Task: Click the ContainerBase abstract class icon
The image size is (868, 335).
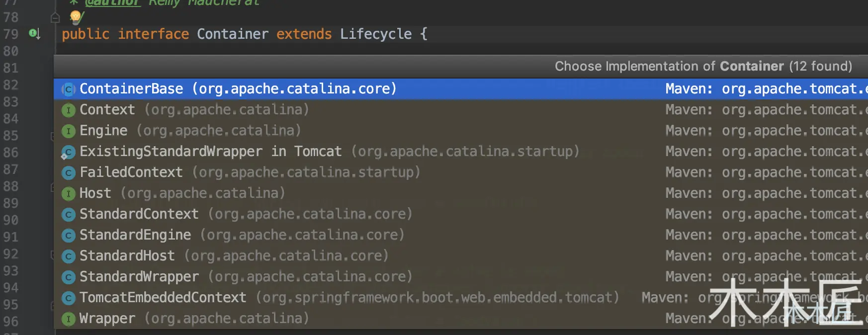Action: pos(68,89)
